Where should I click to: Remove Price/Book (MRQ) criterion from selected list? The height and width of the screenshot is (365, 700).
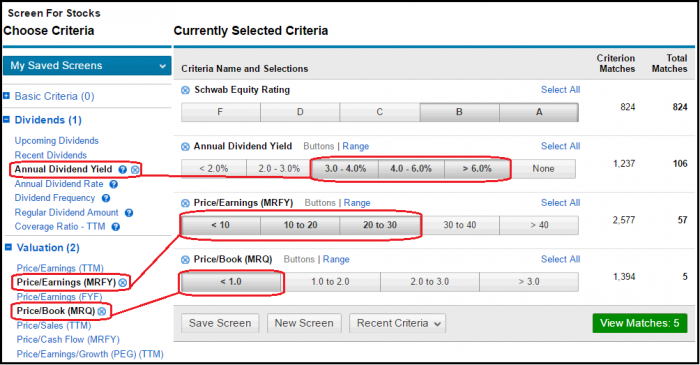point(185,260)
